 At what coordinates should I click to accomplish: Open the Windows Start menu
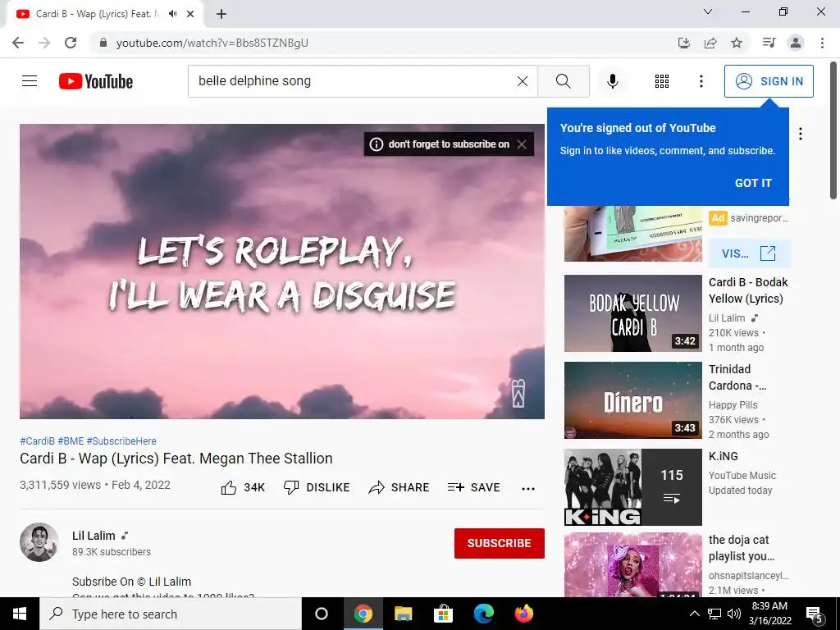click(x=20, y=614)
